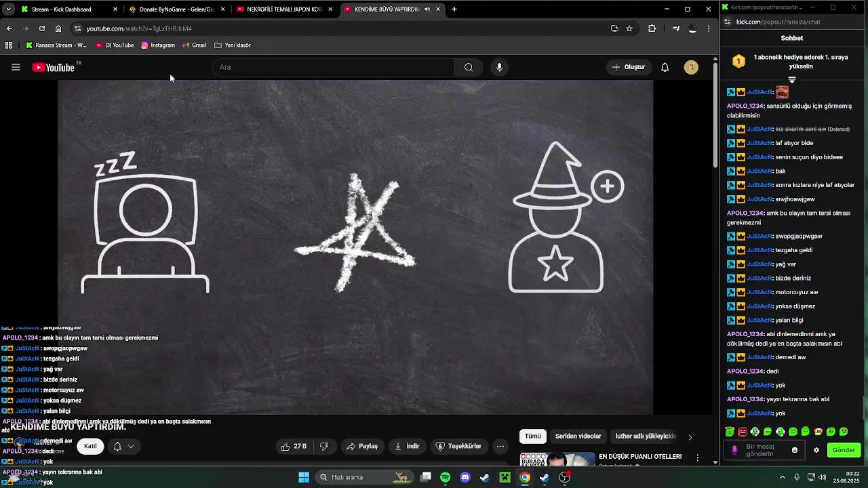The width and height of the screenshot is (868, 488).
Task: Open the Chrome three-dot menu
Action: click(x=709, y=28)
